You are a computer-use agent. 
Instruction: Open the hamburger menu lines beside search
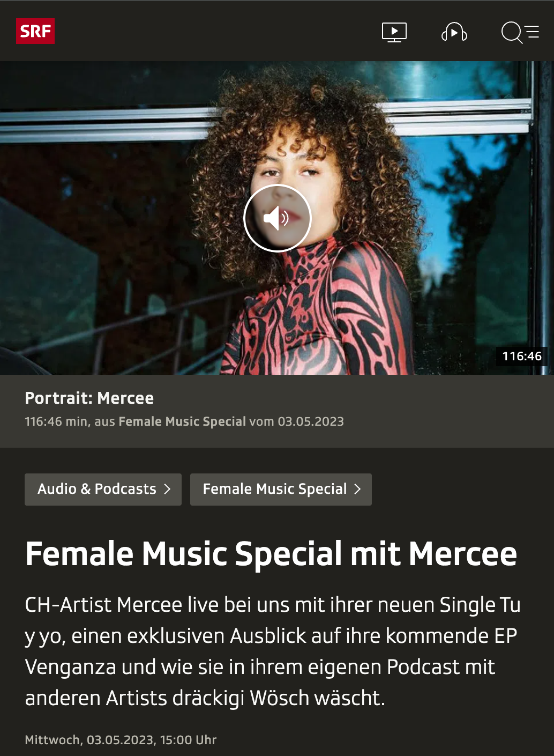click(x=533, y=32)
